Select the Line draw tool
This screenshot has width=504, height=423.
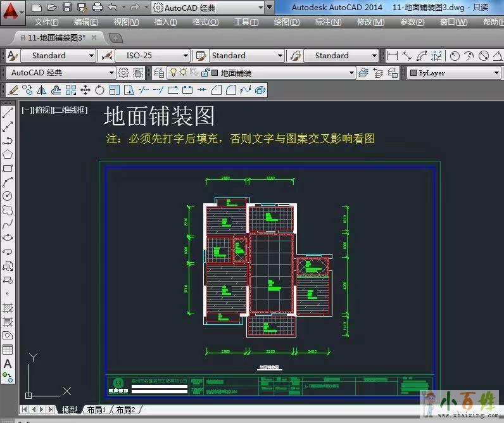(8, 113)
